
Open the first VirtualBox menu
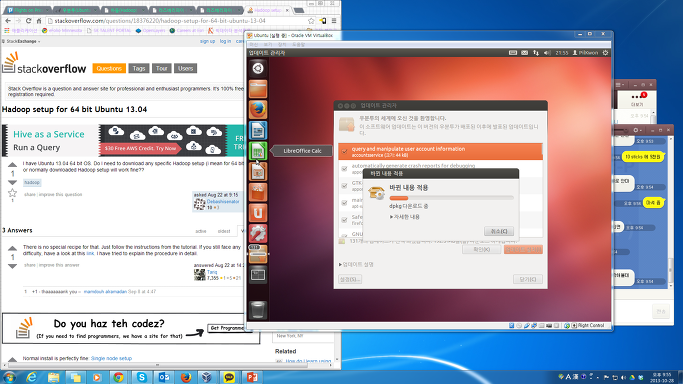coord(254,44)
